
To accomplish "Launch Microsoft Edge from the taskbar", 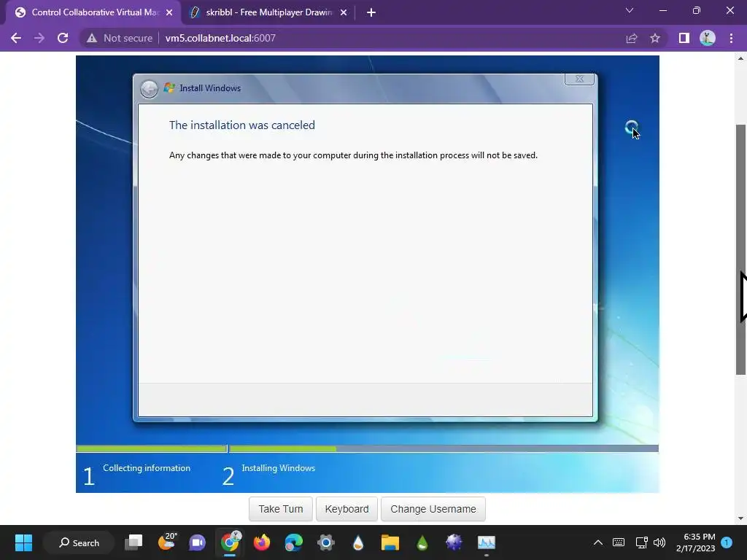I will pos(293,542).
